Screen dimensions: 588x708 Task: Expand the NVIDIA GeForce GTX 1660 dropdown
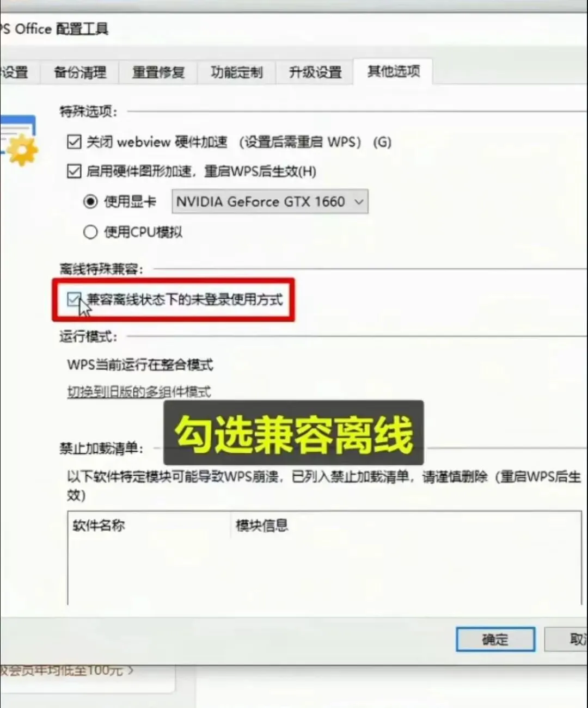[x=270, y=201]
